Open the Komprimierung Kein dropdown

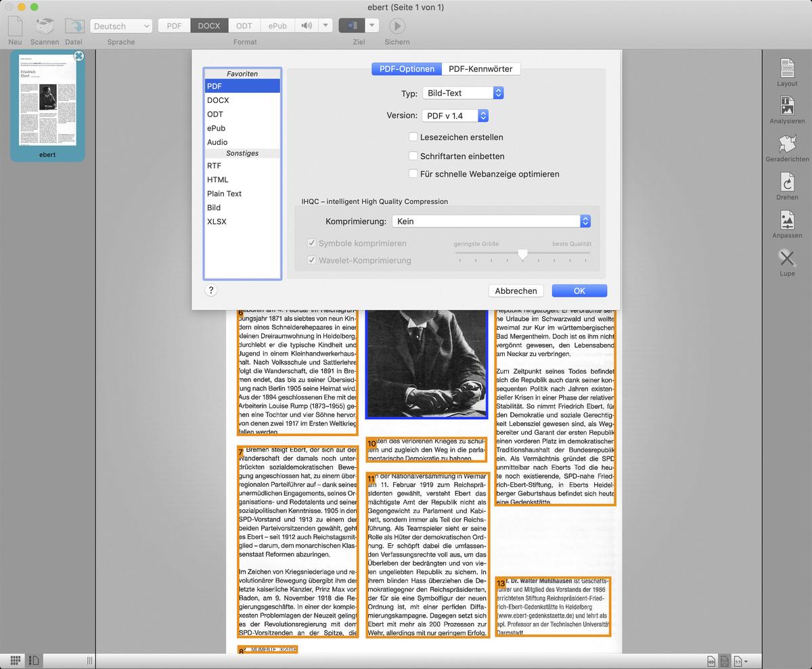pyautogui.click(x=491, y=221)
